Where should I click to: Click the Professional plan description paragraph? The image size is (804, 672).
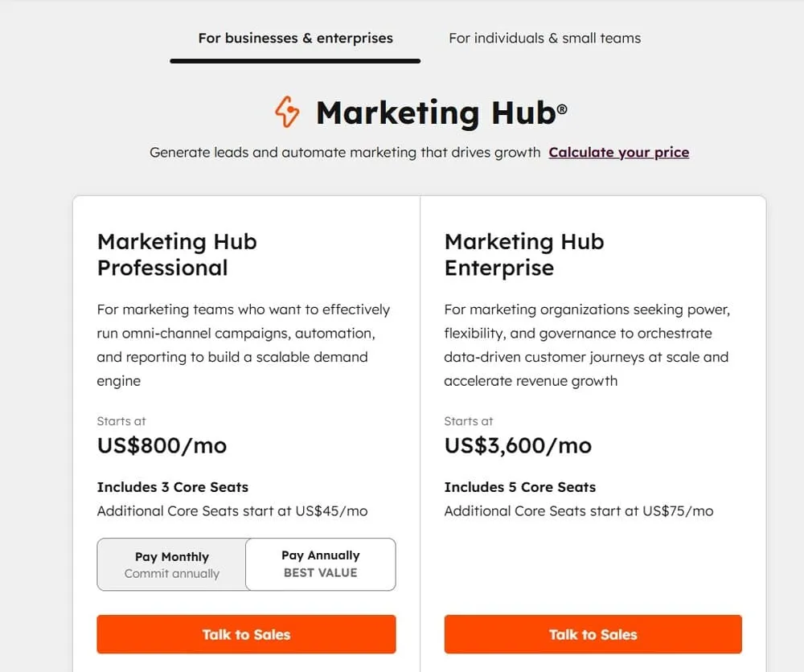pos(244,345)
